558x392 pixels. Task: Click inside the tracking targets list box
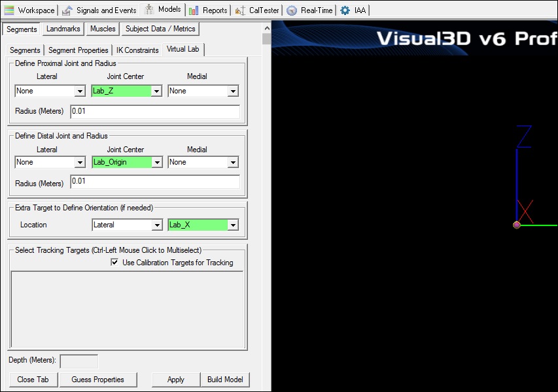(x=127, y=309)
